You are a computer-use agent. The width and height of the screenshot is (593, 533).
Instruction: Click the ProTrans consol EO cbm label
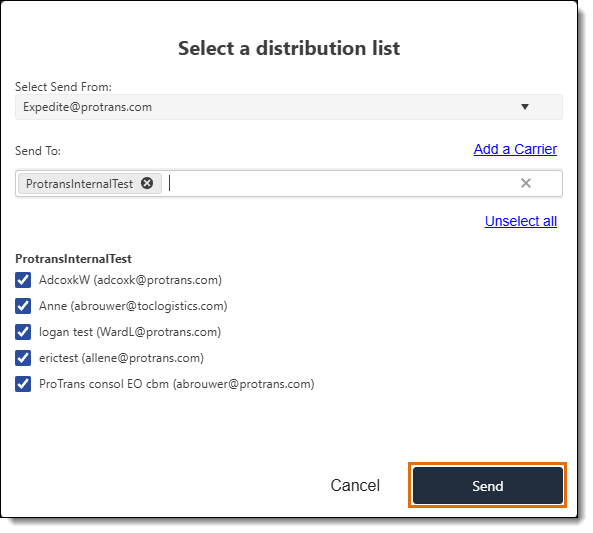tap(177, 384)
